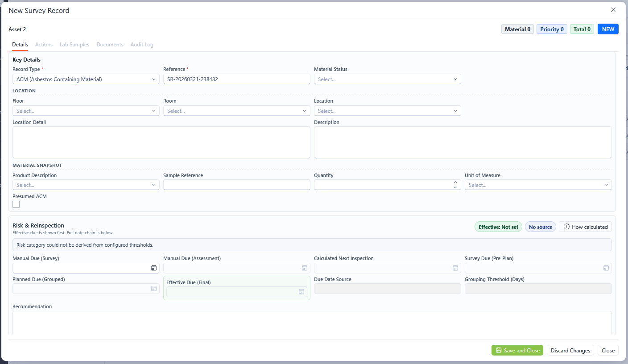Tick the Presumed ACM checkbox
This screenshot has height=364, width=628.
tap(16, 204)
